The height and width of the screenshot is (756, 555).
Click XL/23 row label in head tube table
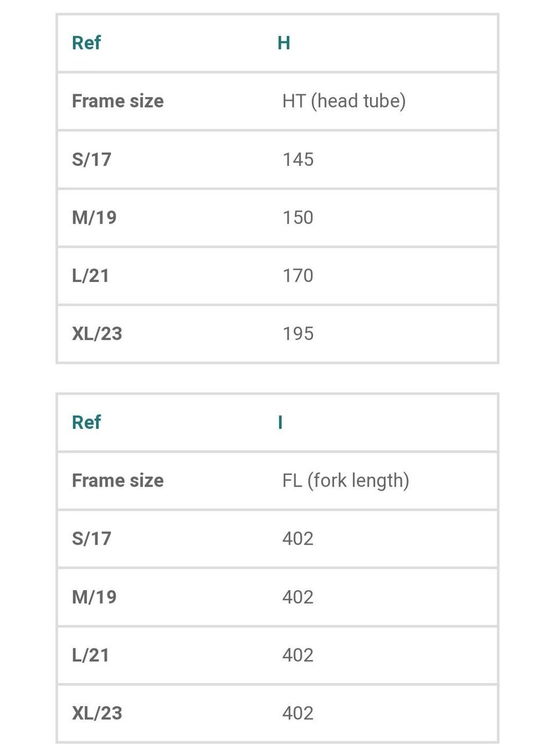click(97, 333)
